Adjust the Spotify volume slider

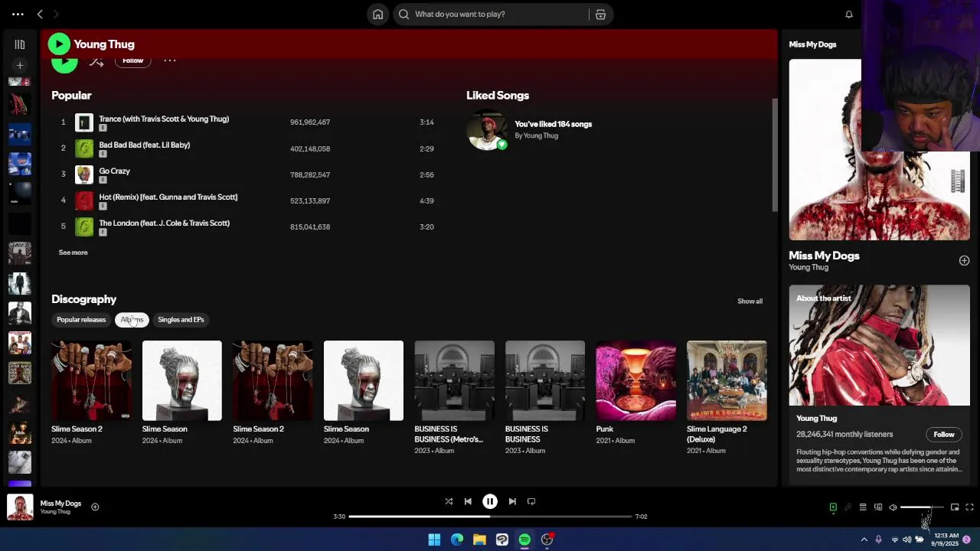pos(922,507)
